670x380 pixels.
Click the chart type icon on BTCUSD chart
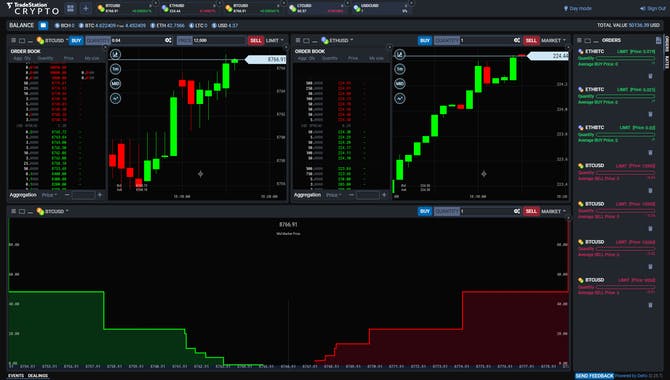[x=115, y=54]
